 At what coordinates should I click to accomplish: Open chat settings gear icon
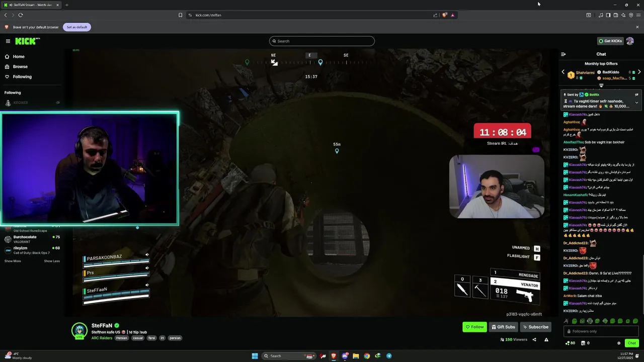pos(619,343)
